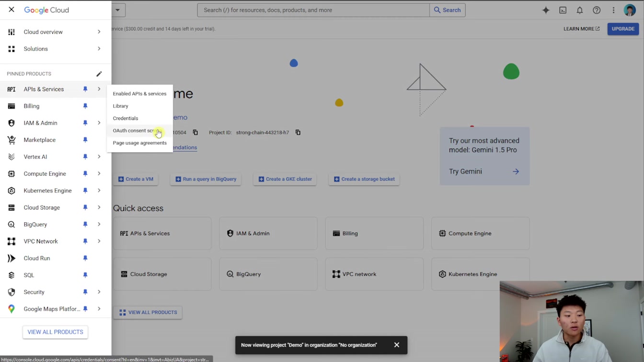Click the Marketplace cart icon
The width and height of the screenshot is (644, 362).
coord(11,140)
